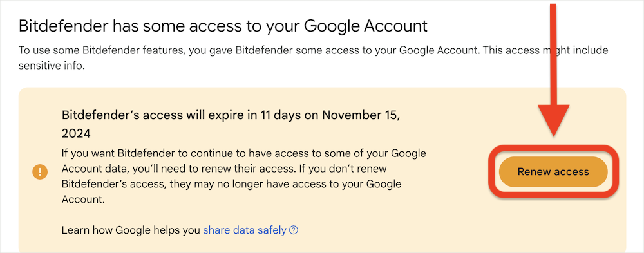This screenshot has width=644, height=253.
Task: Click the year 2024 in the notice
Action: [x=76, y=134]
